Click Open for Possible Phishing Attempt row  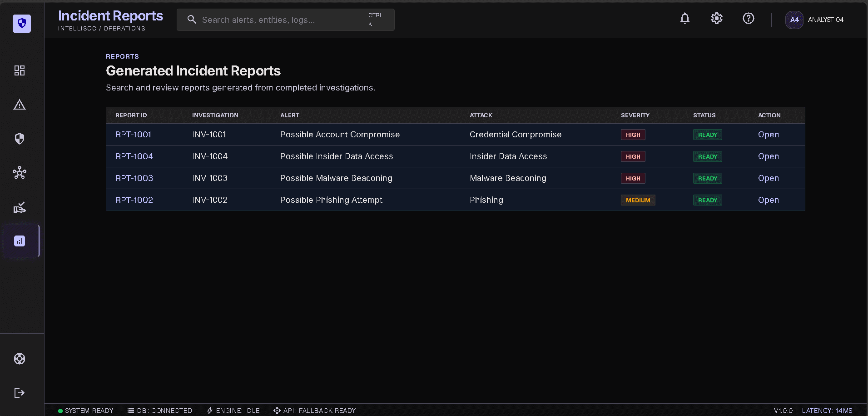[769, 200]
